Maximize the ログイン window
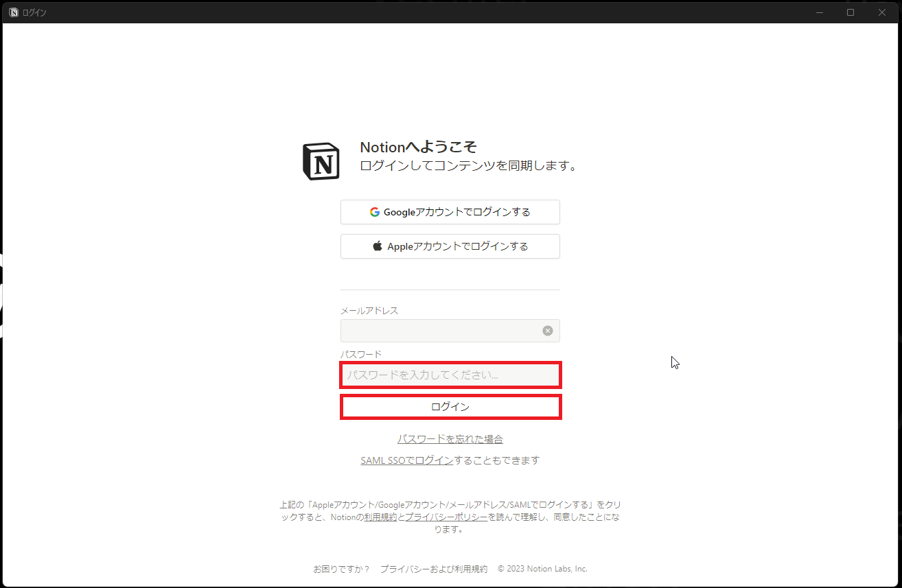The image size is (902, 588). 851,12
